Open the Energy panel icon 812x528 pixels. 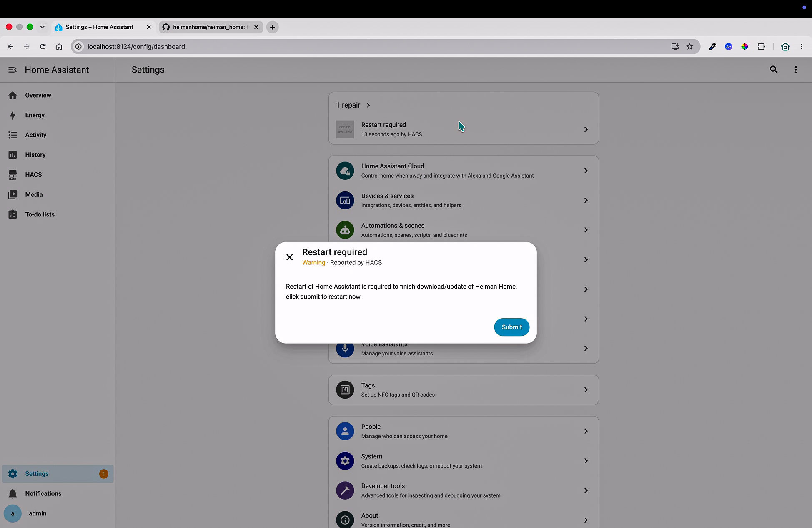click(x=13, y=115)
